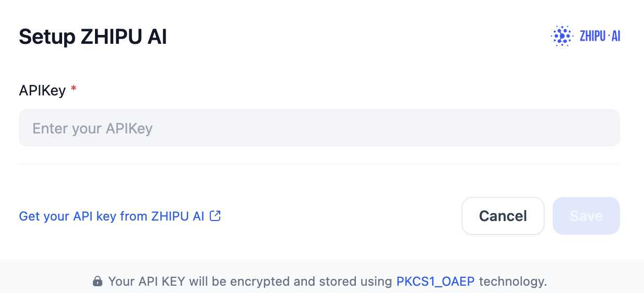Click the Save button
This screenshot has height=293, width=644.
(586, 216)
